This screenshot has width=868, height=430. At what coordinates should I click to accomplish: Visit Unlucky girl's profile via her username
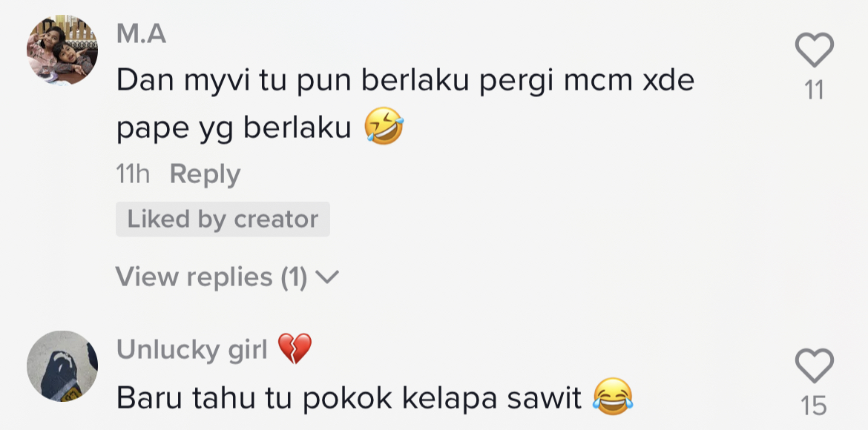(x=191, y=349)
